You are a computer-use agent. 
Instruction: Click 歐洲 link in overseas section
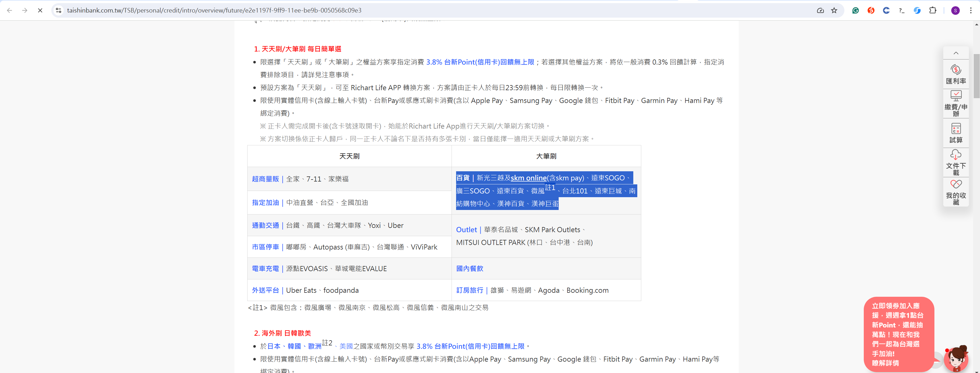(315, 346)
